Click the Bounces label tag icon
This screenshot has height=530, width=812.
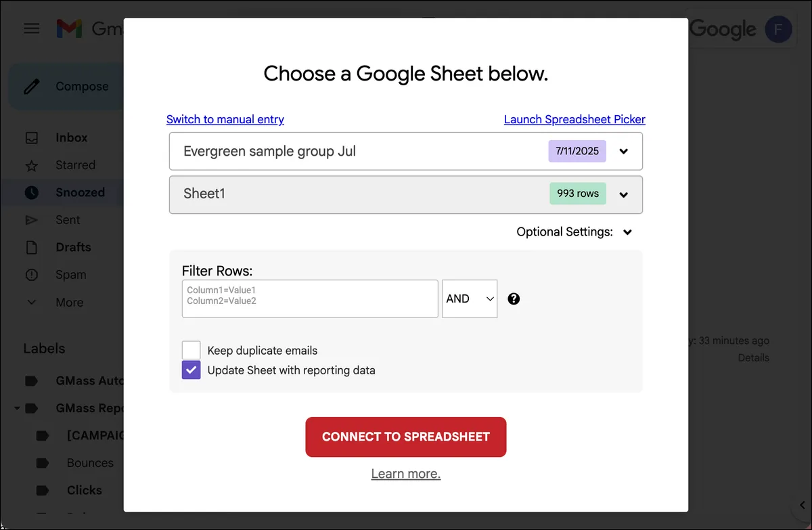click(x=43, y=463)
